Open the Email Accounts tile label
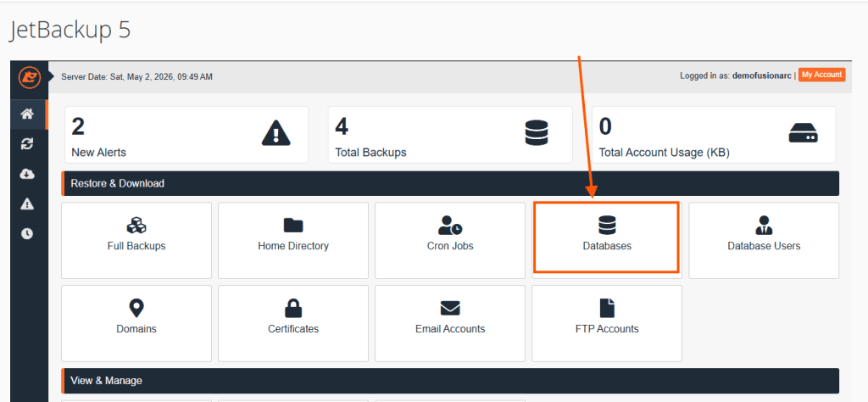868x402 pixels. (450, 329)
